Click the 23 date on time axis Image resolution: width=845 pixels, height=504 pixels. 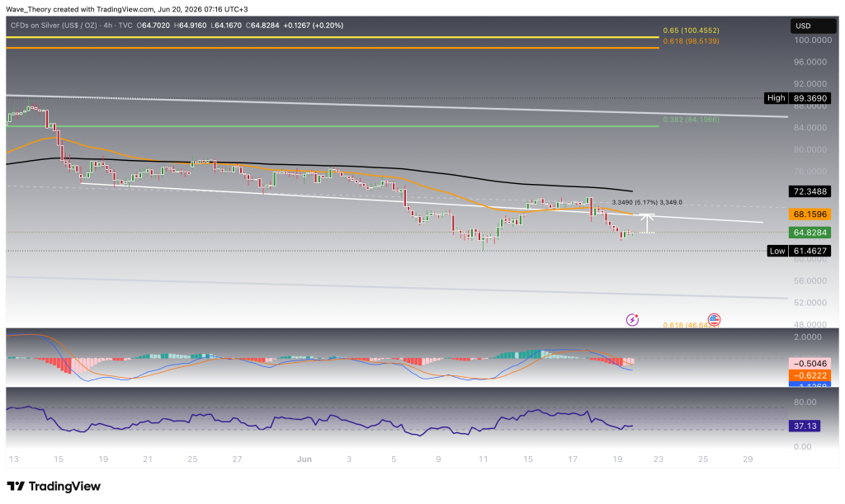[658, 459]
